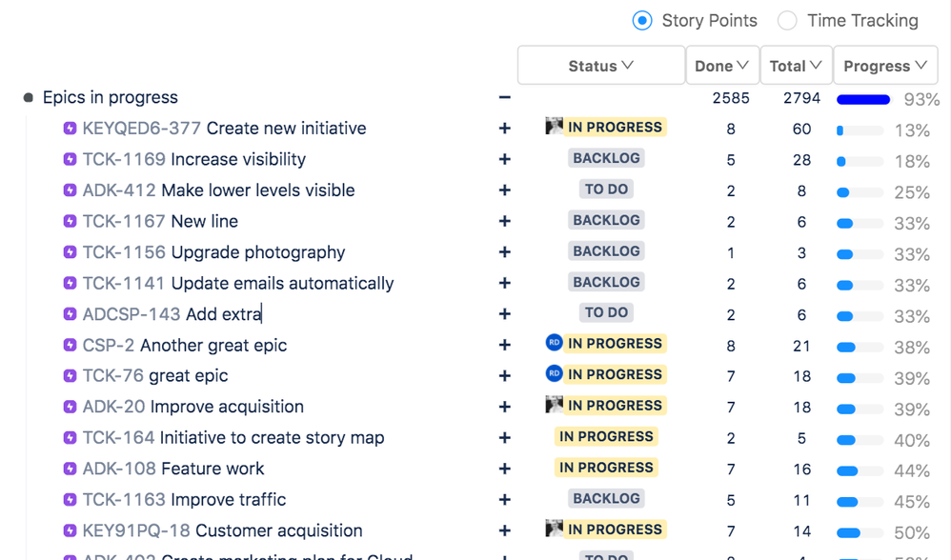This screenshot has width=951, height=560.
Task: Click the epic icon beside TCK-164
Action: [x=70, y=437]
